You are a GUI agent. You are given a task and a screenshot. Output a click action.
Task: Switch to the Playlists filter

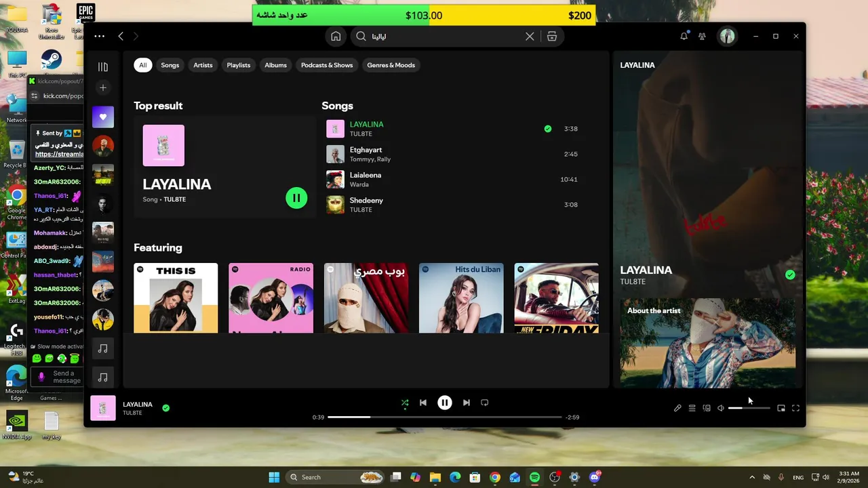(239, 65)
